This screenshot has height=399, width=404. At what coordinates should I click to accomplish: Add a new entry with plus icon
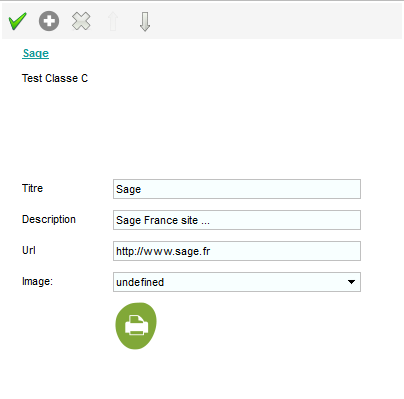pos(49,21)
